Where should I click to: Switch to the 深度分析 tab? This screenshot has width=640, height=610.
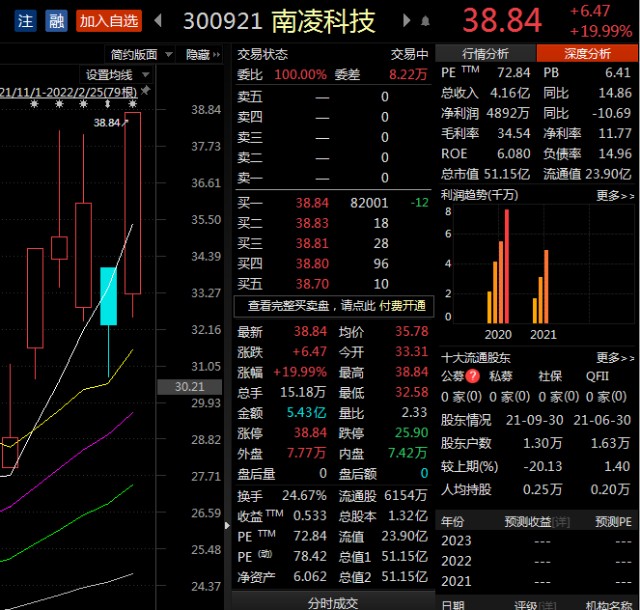(x=587, y=53)
